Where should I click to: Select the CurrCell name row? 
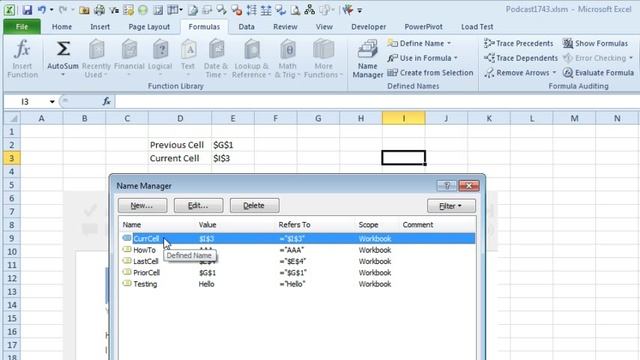click(x=298, y=238)
